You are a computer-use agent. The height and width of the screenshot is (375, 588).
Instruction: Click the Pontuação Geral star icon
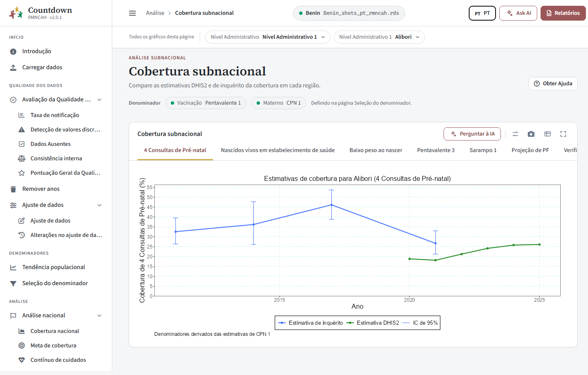click(x=21, y=173)
